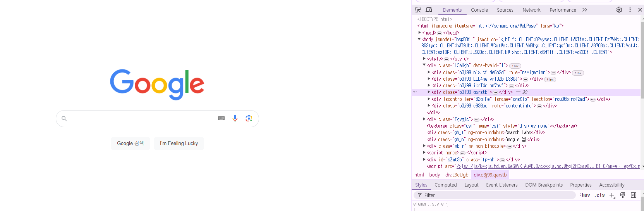Show more DevTools tabs via double chevron
Image resolution: width=644 pixels, height=211 pixels.
[x=585, y=10]
